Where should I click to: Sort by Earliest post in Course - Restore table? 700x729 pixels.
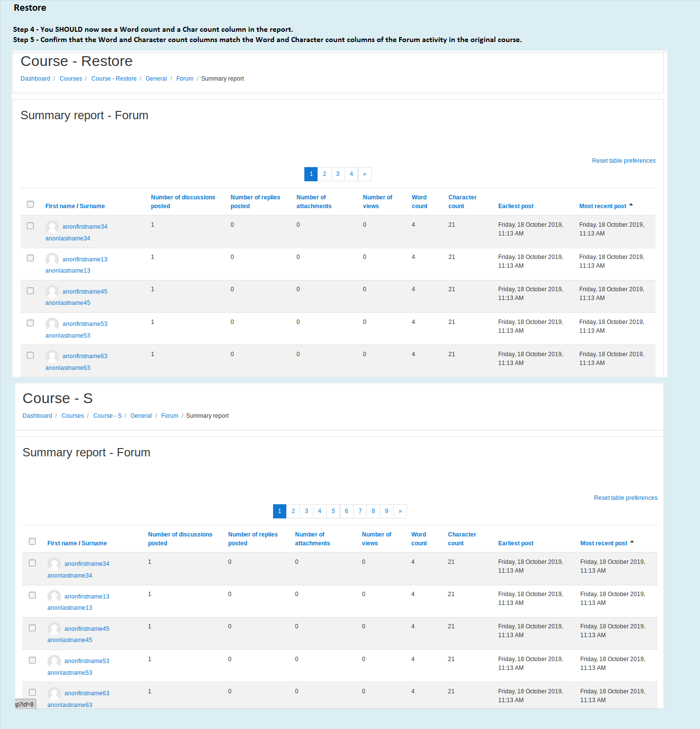[x=516, y=206]
